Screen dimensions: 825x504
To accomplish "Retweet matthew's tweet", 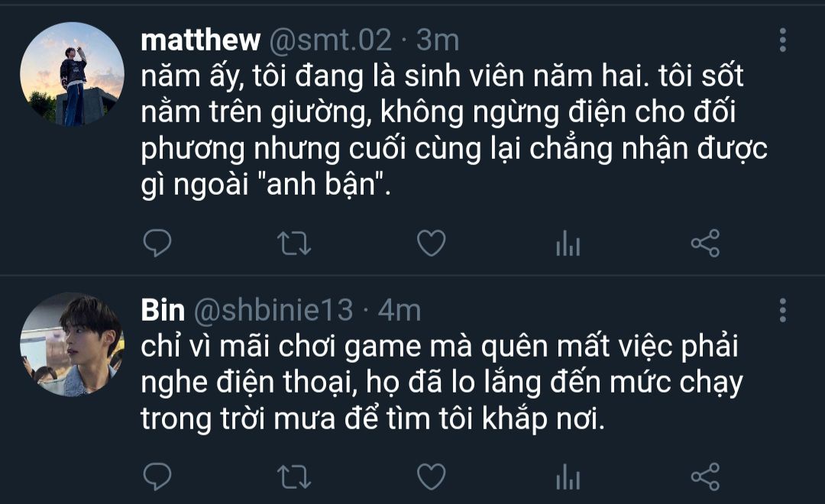I will point(294,244).
